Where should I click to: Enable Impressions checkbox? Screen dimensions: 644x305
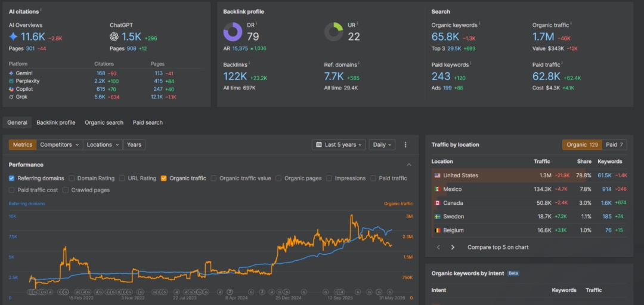click(329, 178)
